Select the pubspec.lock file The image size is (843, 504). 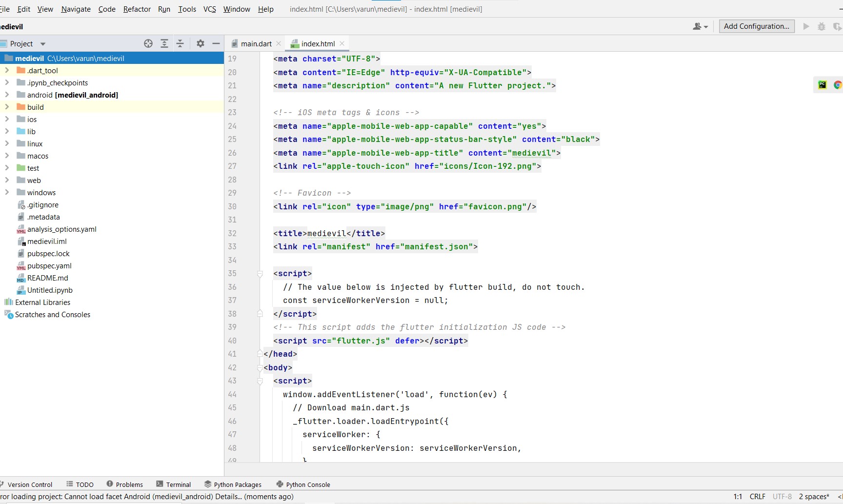pyautogui.click(x=48, y=254)
